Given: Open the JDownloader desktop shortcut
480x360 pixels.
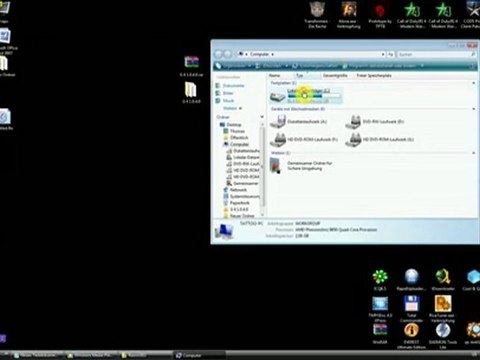Looking at the screenshot, I should click(443, 281).
